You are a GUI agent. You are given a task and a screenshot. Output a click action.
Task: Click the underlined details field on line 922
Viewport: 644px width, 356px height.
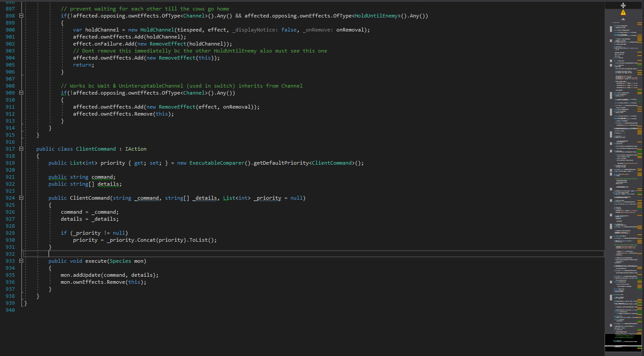point(108,184)
